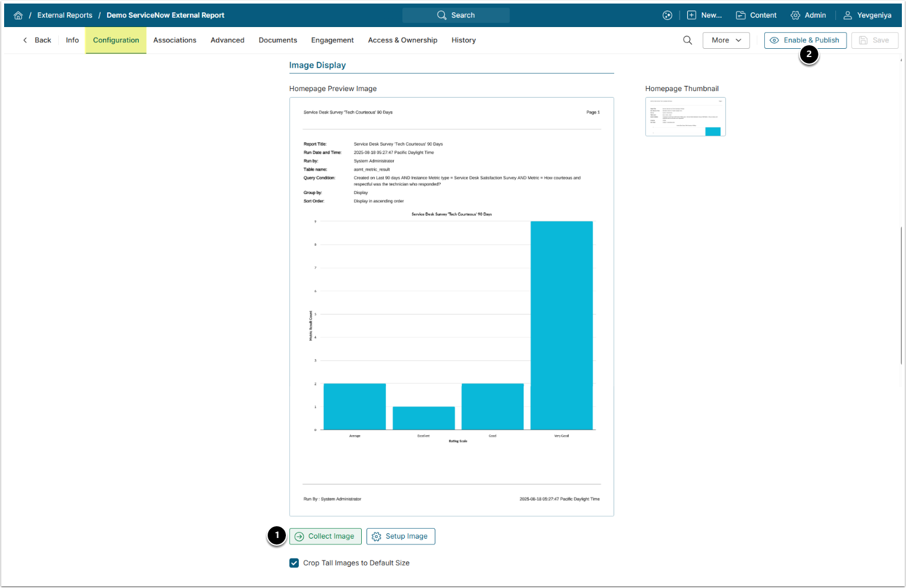Click the sparkle assistant icon in header

click(x=667, y=15)
